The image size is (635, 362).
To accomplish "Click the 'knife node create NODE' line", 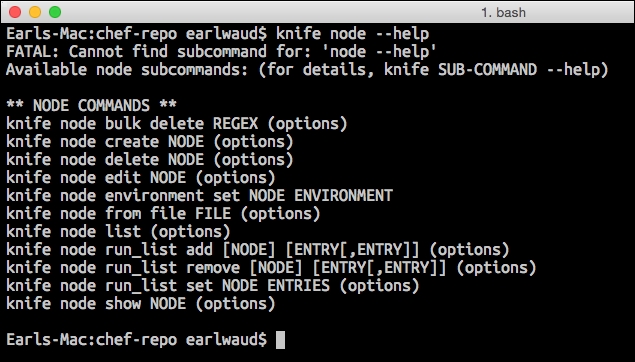I will click(150, 141).
